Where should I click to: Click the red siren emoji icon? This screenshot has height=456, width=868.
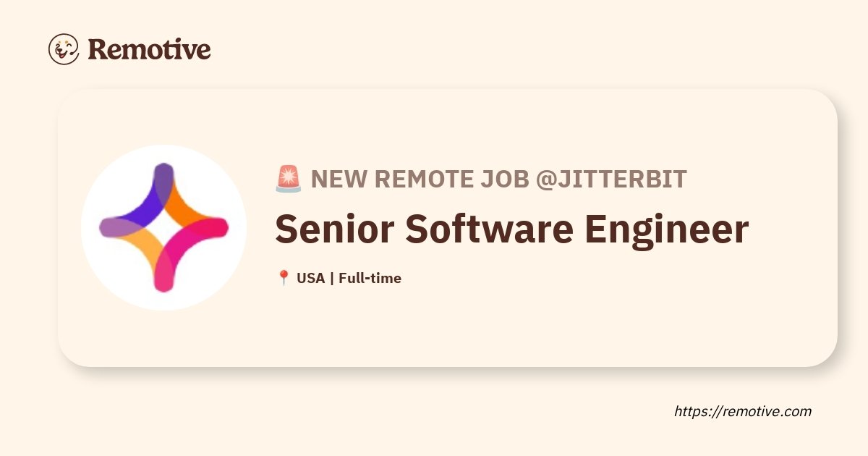coord(288,179)
